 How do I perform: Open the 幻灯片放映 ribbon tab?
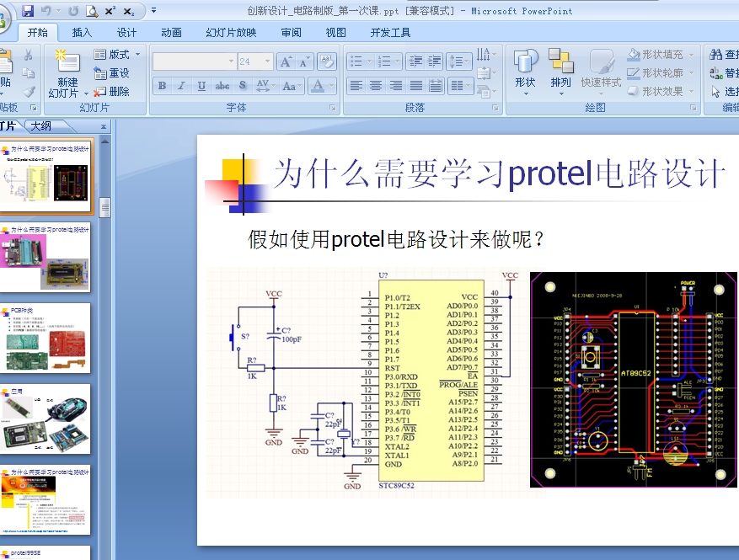coord(232,33)
